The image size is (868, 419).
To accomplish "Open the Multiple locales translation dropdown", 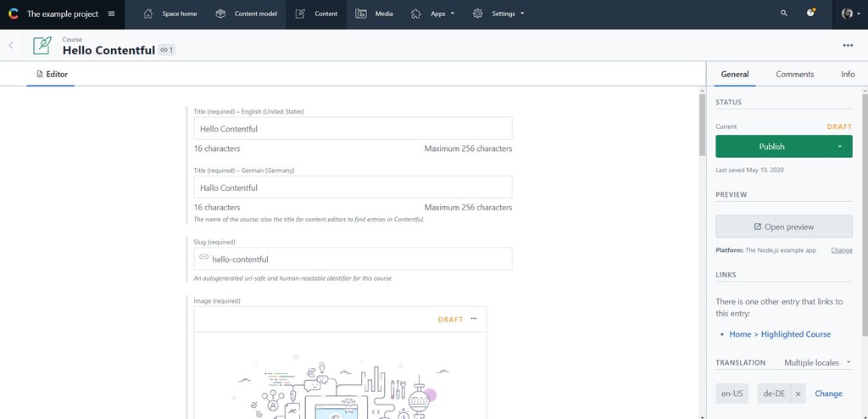I will pos(817,363).
